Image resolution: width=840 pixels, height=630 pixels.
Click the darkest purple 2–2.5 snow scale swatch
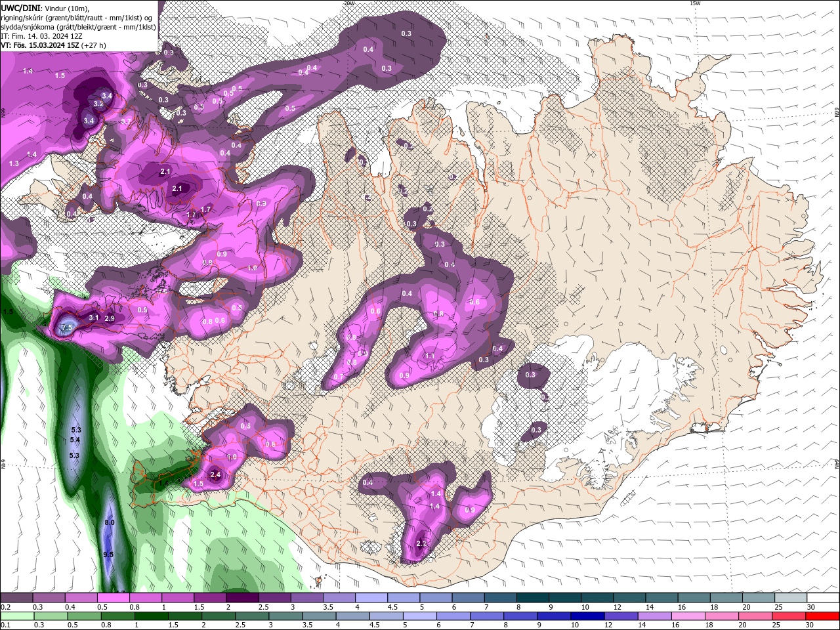coord(242,598)
